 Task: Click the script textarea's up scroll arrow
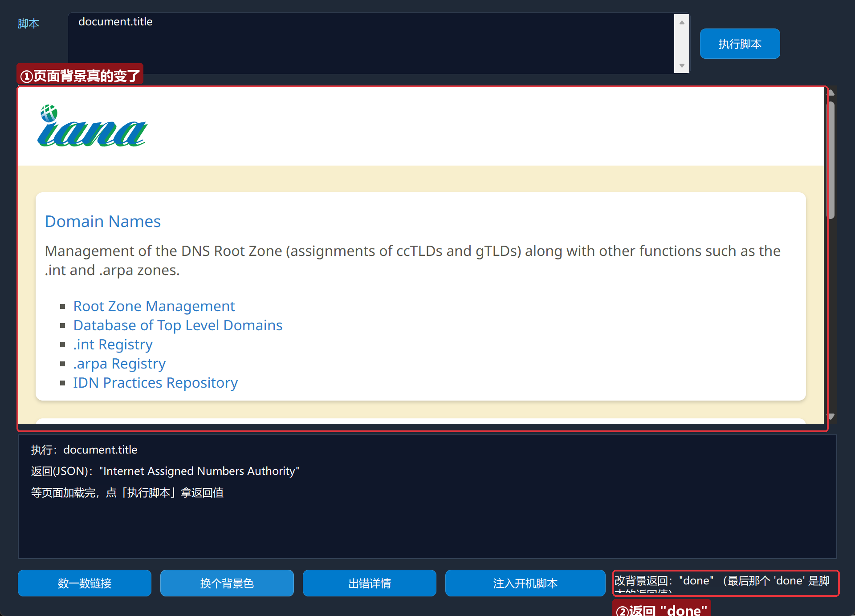click(x=682, y=22)
